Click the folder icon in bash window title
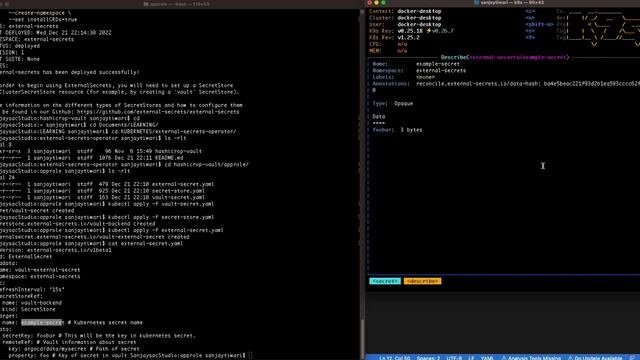 point(146,4)
